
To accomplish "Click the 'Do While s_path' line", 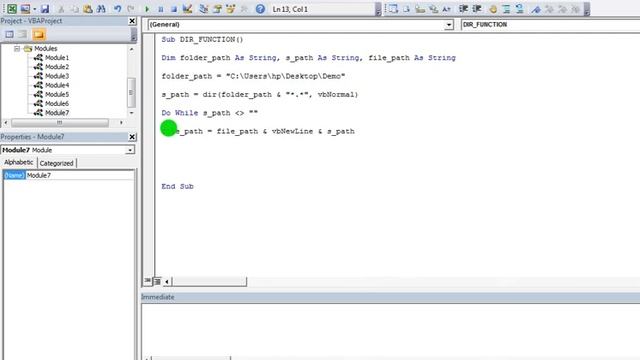I will click(x=210, y=113).
